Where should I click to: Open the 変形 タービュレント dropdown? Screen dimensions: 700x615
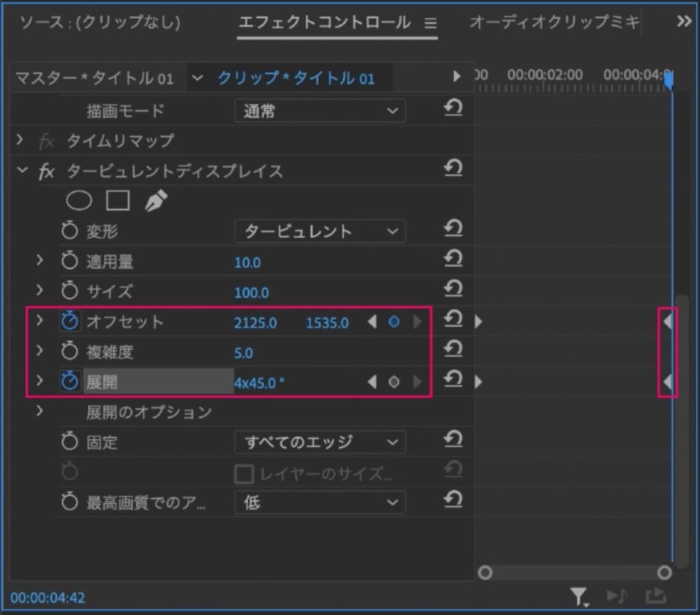320,231
